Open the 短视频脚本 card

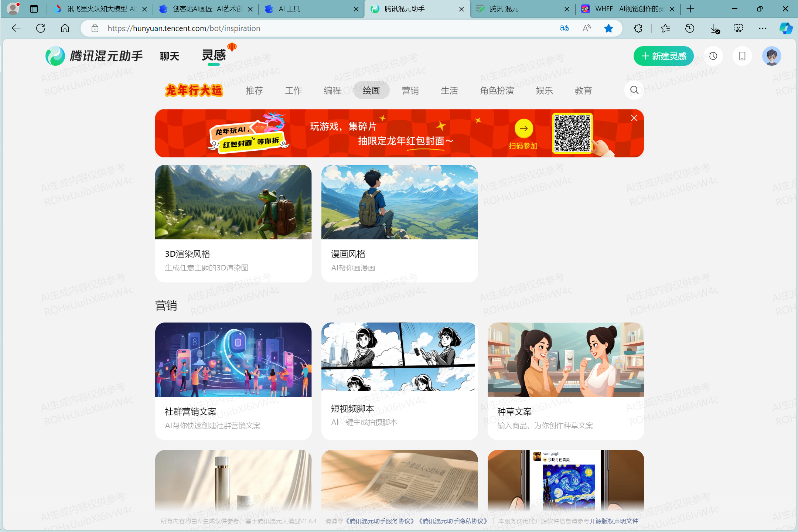[x=399, y=381]
